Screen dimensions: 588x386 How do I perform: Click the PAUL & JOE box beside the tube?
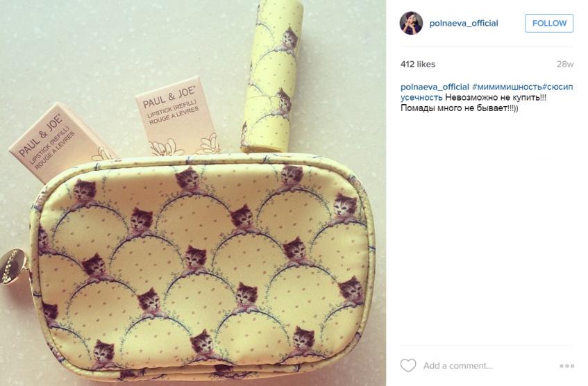click(176, 115)
